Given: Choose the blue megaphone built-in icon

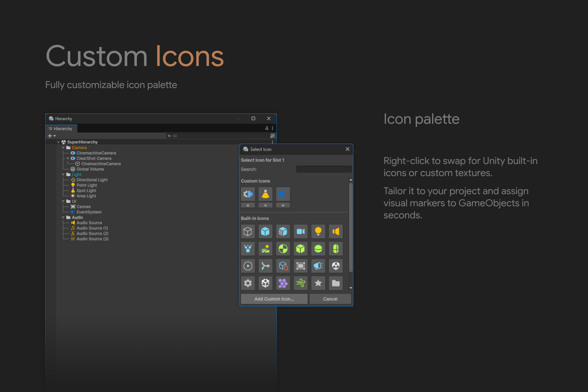Looking at the screenshot, I should (318, 266).
